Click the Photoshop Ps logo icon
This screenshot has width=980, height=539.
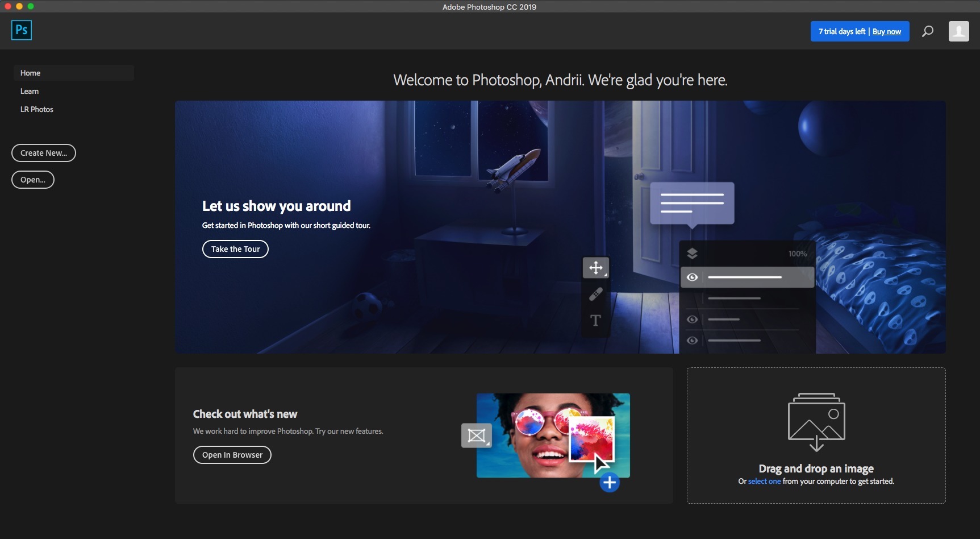click(x=22, y=30)
